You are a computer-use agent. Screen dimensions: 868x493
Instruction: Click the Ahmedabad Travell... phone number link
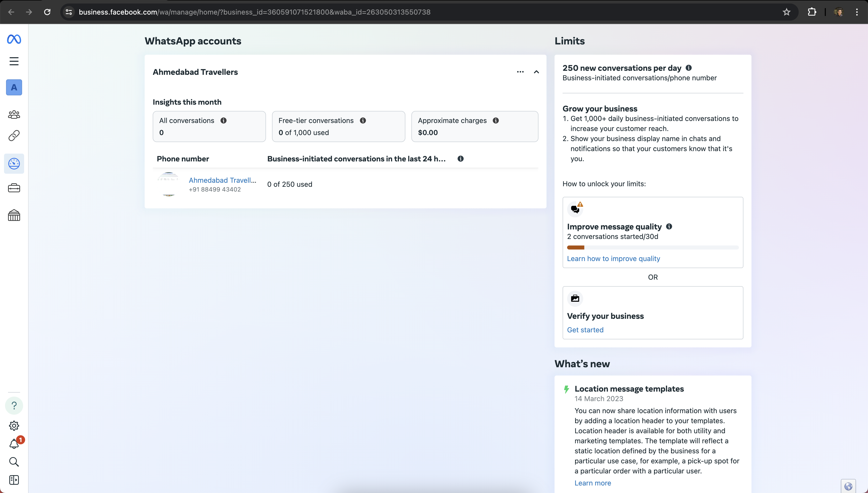[x=222, y=180]
